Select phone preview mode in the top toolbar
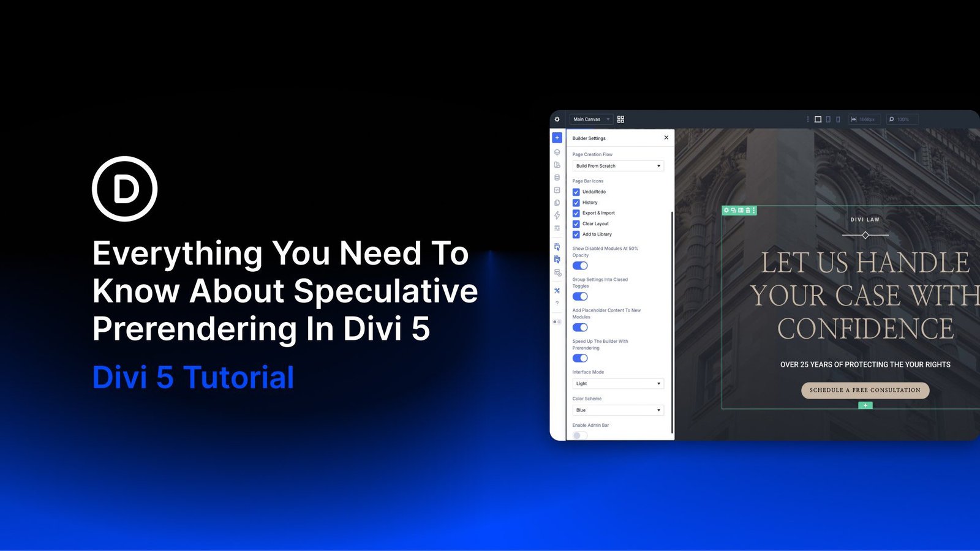Image resolution: width=980 pixels, height=551 pixels. (x=839, y=119)
